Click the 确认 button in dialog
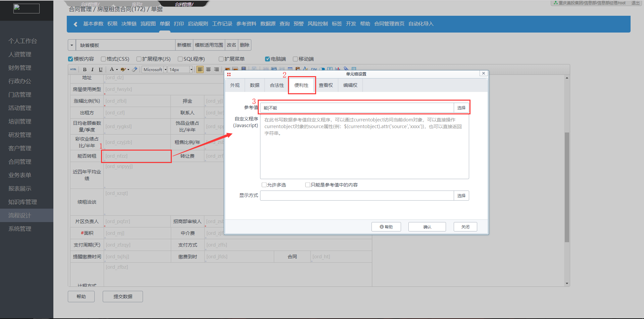Screen dimensions: 644x319 click(427, 227)
